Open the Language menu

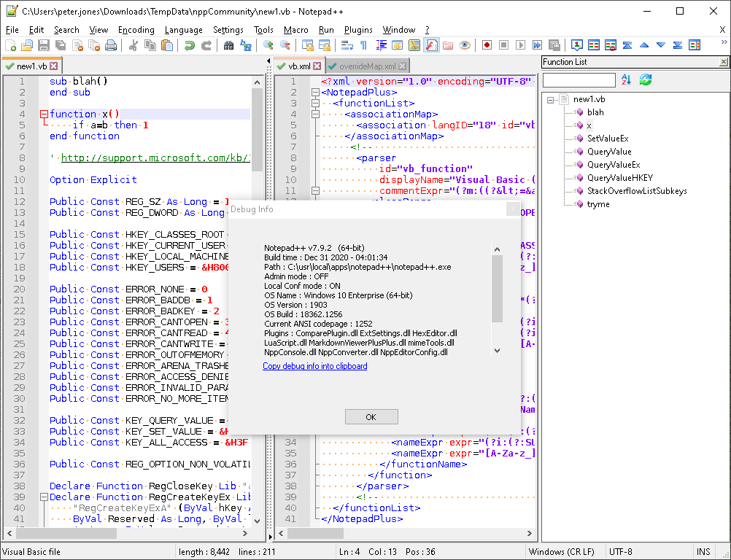184,30
